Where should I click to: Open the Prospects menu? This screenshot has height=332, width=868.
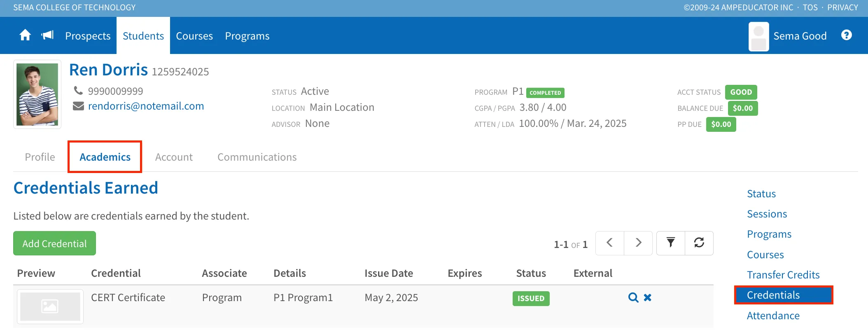point(88,36)
